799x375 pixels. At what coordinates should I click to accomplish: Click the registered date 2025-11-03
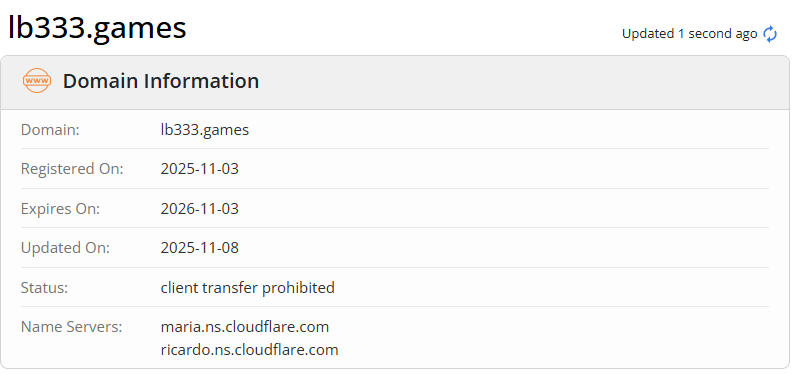pyautogui.click(x=200, y=169)
